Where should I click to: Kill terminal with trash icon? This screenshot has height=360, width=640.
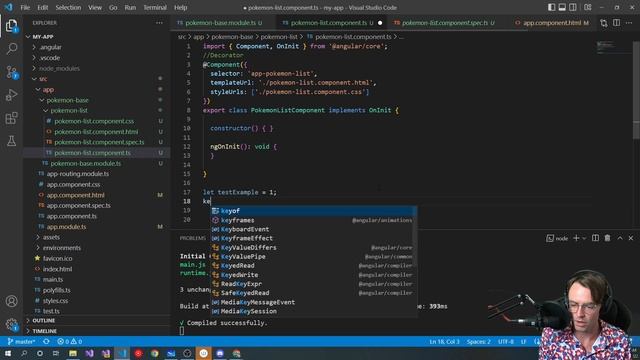[607, 238]
